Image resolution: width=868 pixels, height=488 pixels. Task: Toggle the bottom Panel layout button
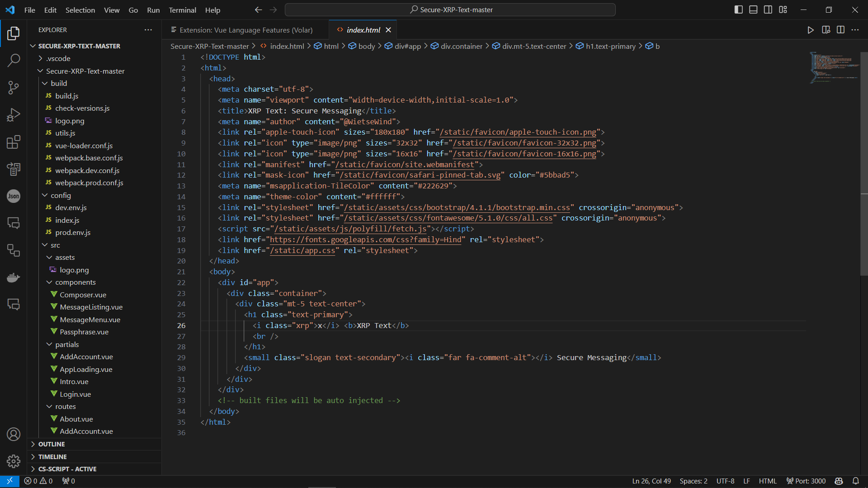pyautogui.click(x=753, y=10)
